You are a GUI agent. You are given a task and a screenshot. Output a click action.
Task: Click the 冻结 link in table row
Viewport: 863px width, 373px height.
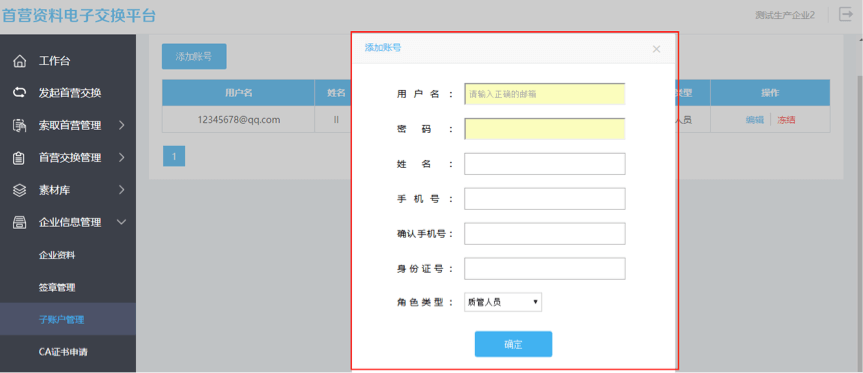tap(786, 120)
